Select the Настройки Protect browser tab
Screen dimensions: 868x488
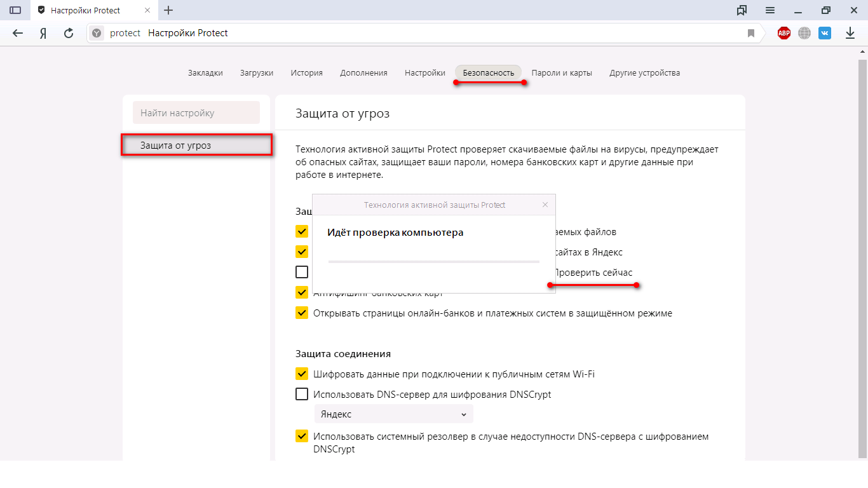coord(94,10)
